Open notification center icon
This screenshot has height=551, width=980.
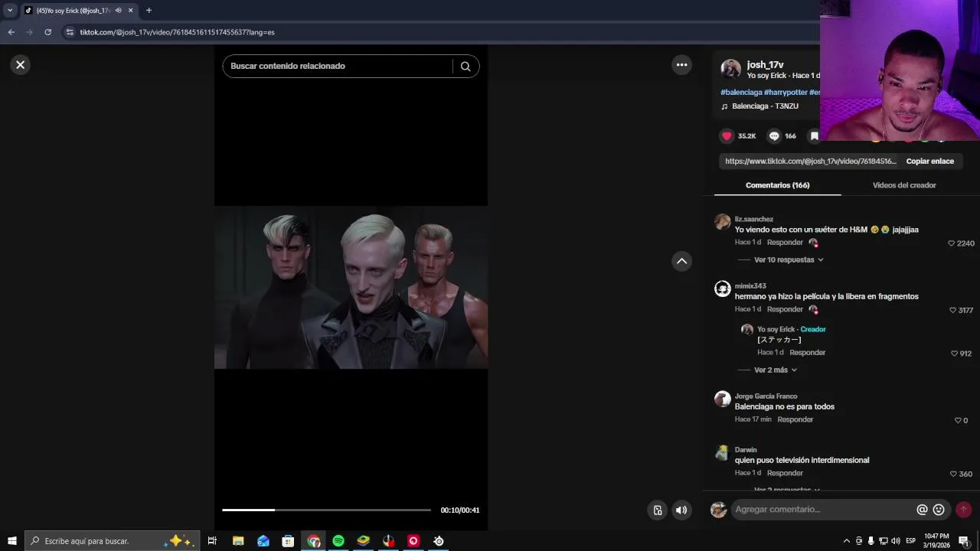(x=964, y=541)
